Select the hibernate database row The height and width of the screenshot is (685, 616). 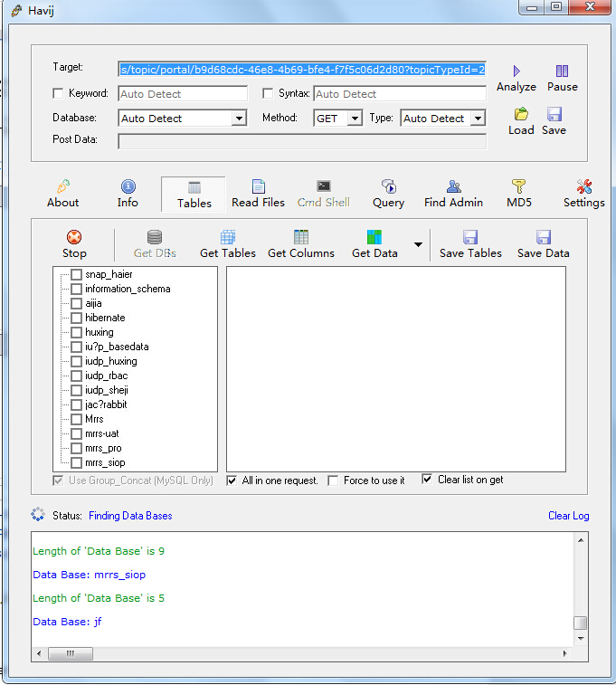click(x=105, y=318)
